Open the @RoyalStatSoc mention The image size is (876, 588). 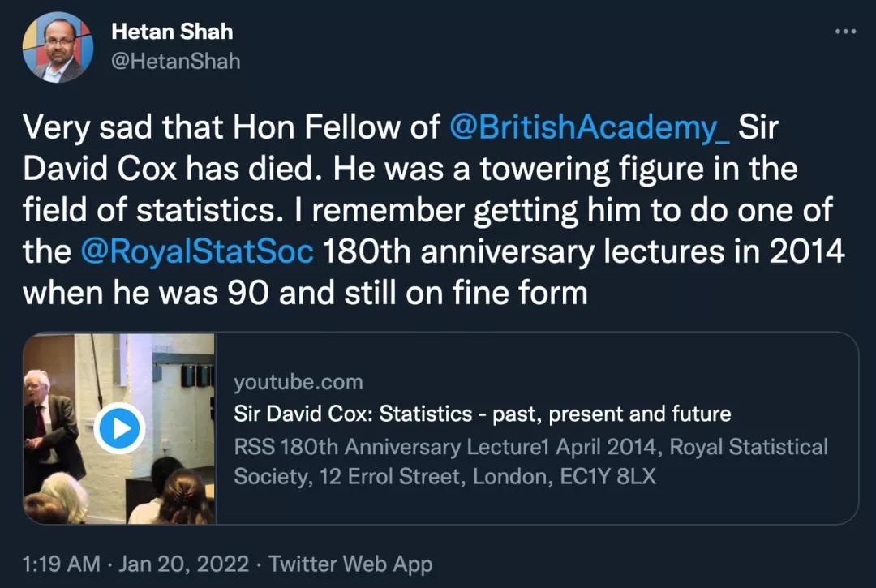coord(197,251)
